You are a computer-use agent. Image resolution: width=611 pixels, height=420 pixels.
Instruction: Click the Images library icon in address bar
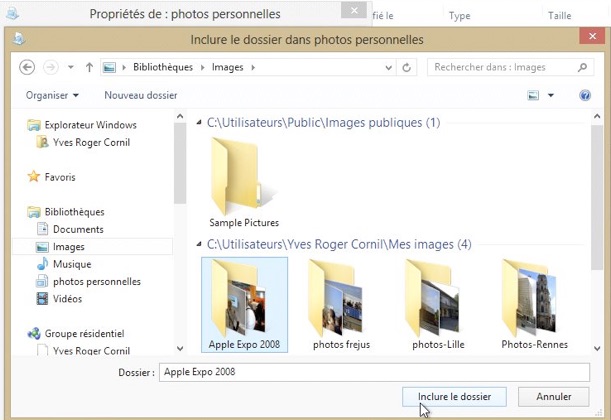point(109,67)
